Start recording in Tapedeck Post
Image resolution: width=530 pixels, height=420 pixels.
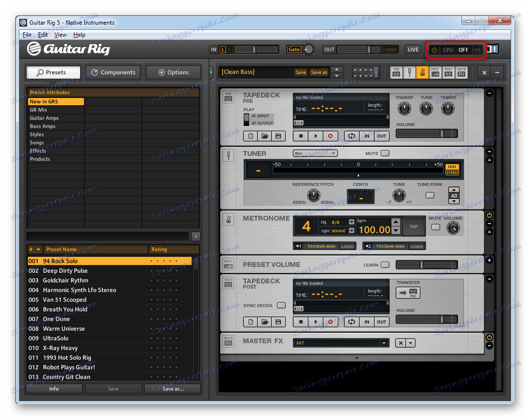[x=330, y=322]
